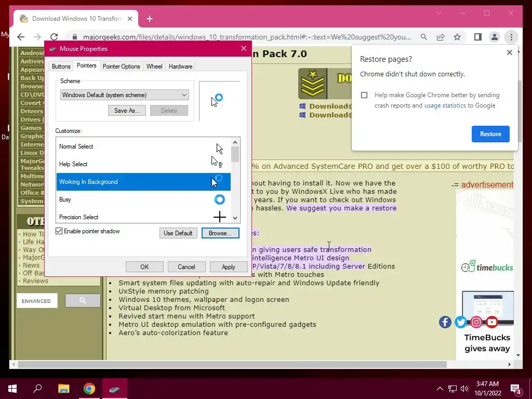Switch to the Wheel tab

click(154, 66)
